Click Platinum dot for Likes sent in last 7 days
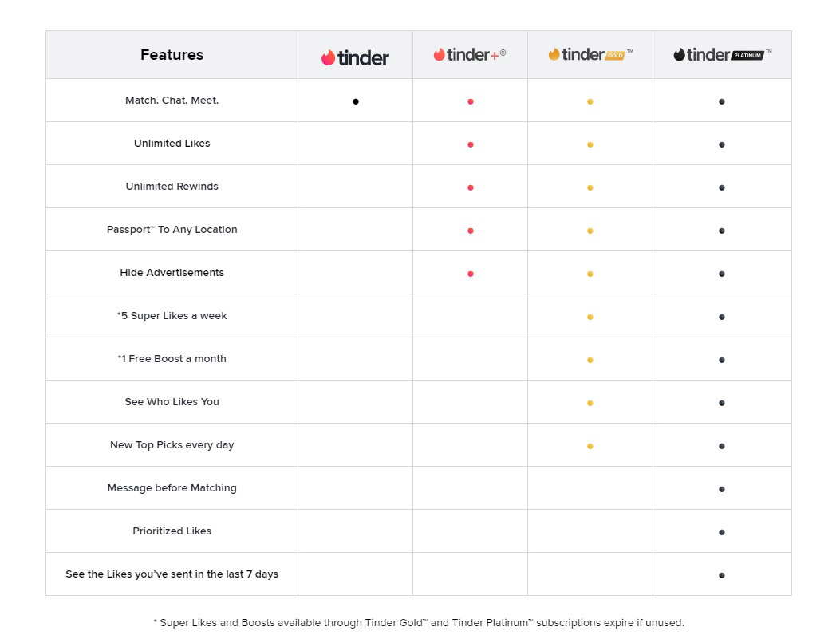840x639 pixels. point(722,575)
